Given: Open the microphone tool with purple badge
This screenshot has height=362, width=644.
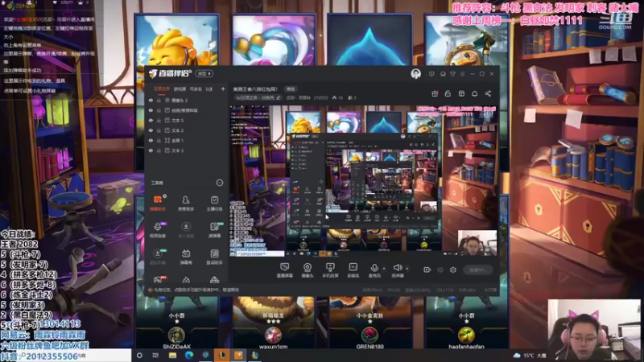Looking at the screenshot, I should coord(157,230).
